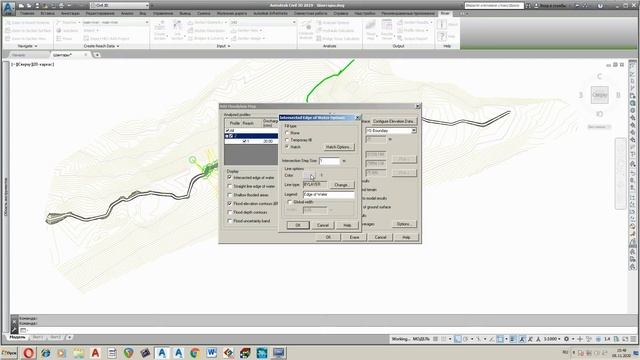Select the None fill type radio button

tap(287, 133)
